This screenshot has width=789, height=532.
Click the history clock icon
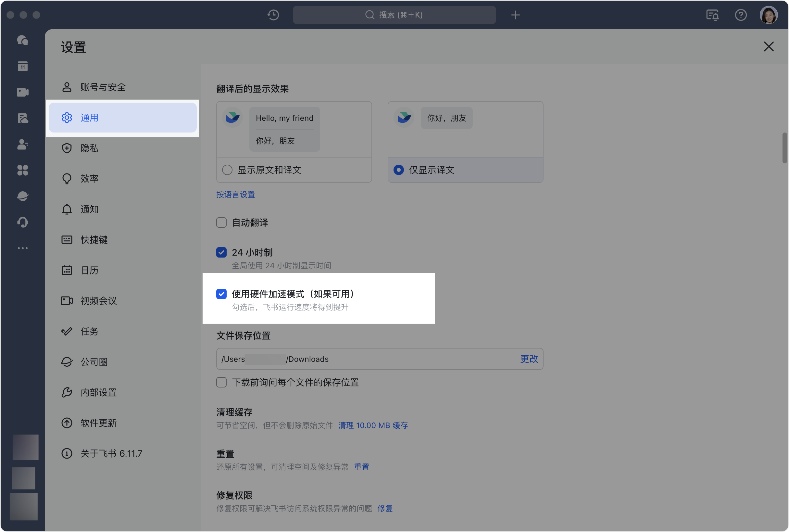(273, 15)
